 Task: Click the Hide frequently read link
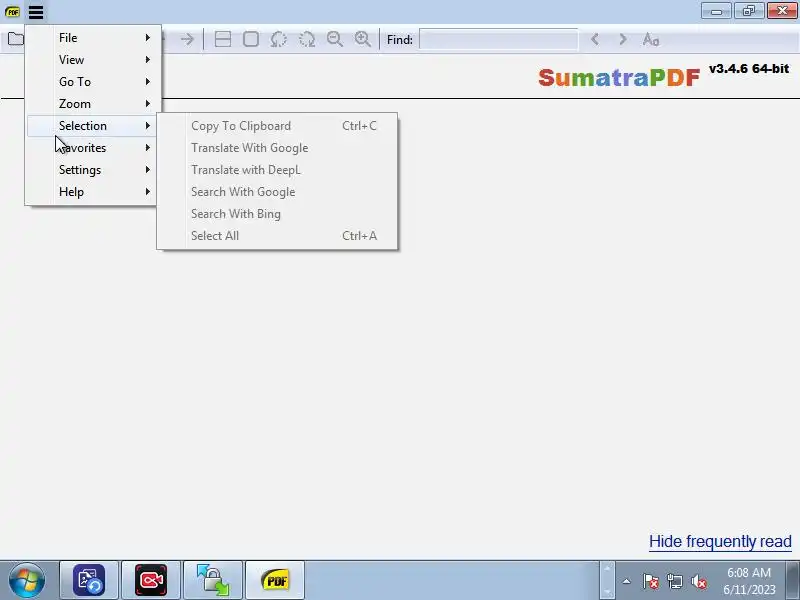[x=720, y=541]
